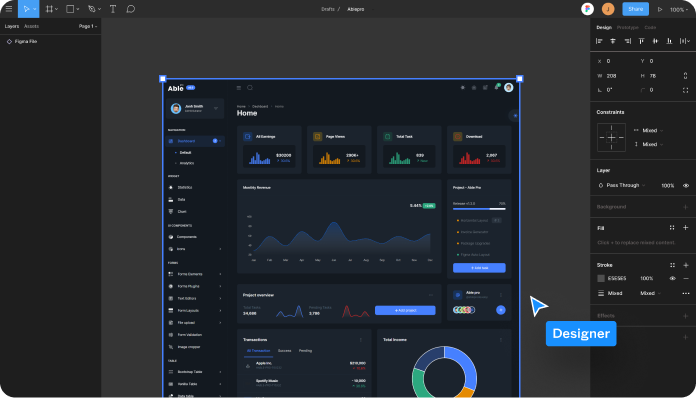The width and height of the screenshot is (696, 398).
Task: Select the Text tool
Action: (113, 9)
